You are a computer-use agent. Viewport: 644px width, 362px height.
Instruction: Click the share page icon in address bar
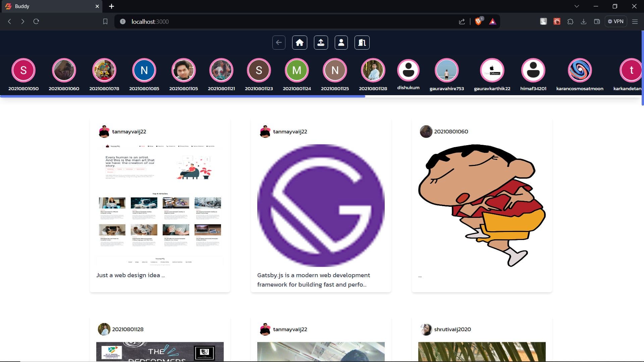tap(462, 21)
